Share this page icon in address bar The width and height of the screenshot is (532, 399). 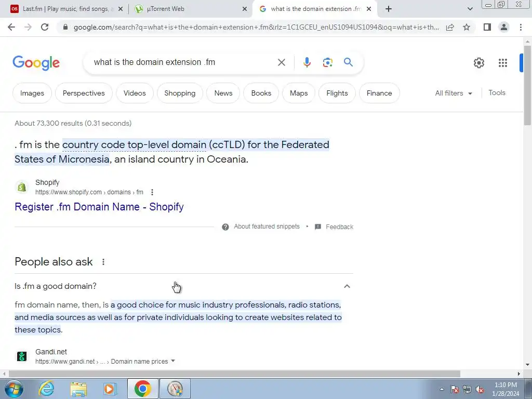click(450, 27)
